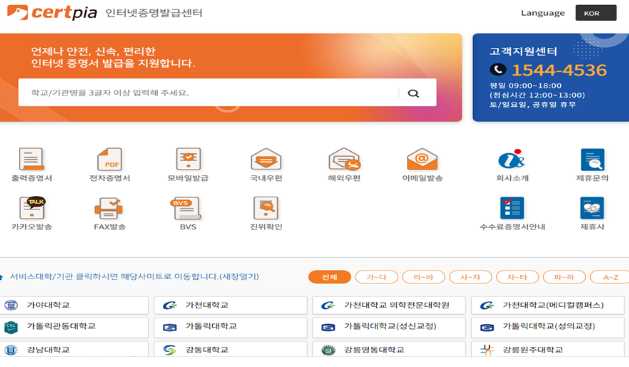Image resolution: width=629 pixels, height=367 pixels.
Task: Select the 카카오발송 KakaoTalk sending icon
Action: (x=32, y=208)
